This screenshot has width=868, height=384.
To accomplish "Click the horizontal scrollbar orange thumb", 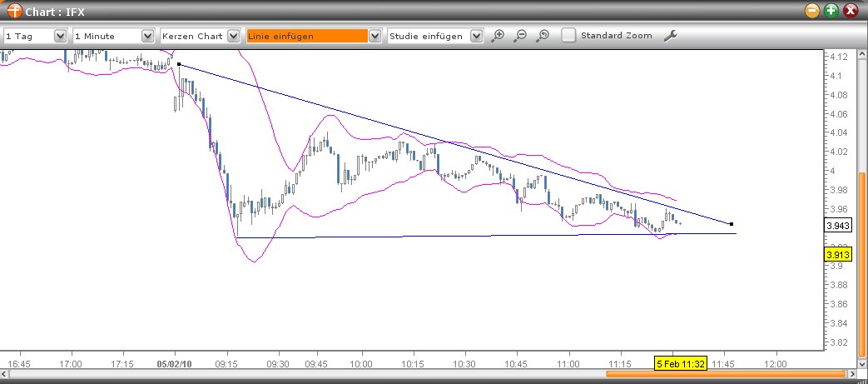I will pyautogui.click(x=727, y=374).
